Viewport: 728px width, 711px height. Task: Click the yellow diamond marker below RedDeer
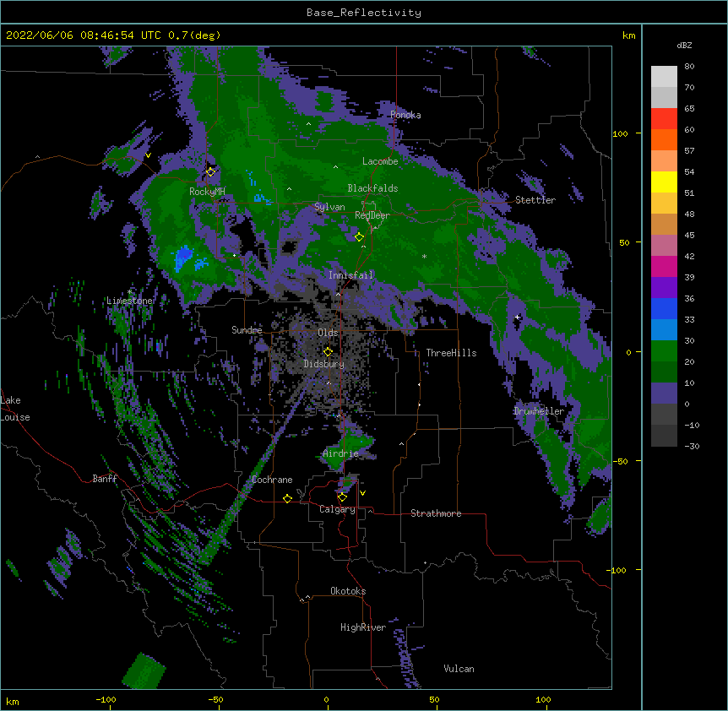pos(359,237)
